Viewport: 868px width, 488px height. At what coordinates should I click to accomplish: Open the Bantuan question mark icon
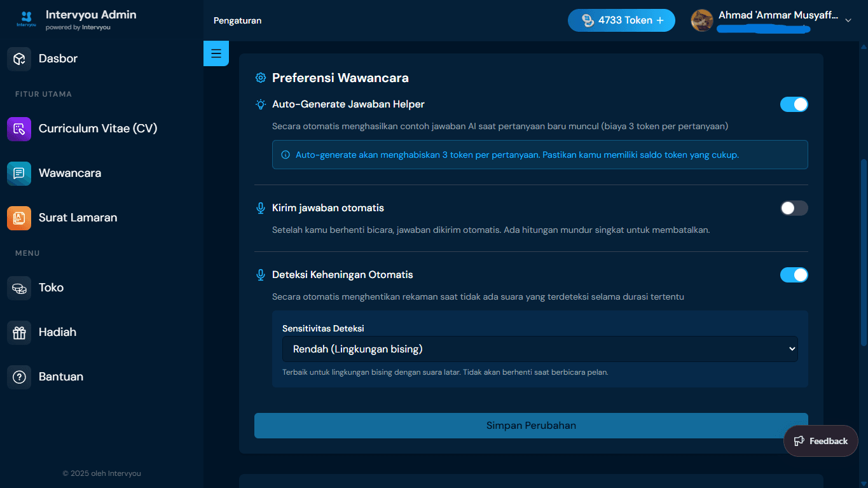[x=19, y=377]
